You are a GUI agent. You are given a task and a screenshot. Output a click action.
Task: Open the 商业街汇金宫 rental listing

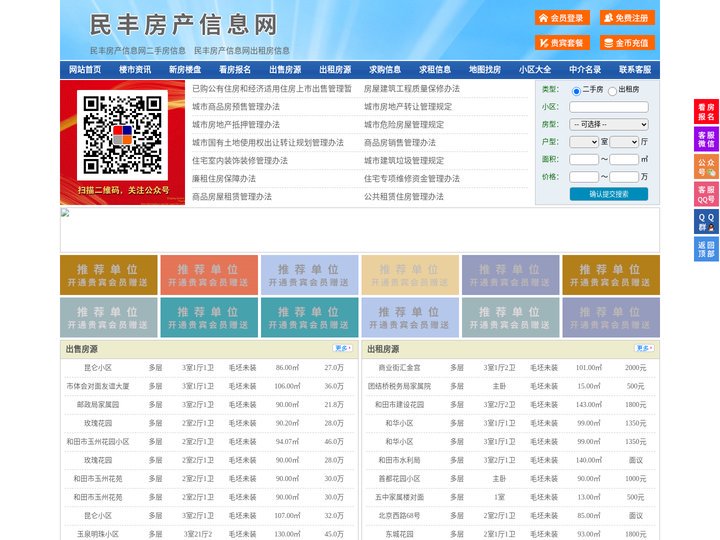pyautogui.click(x=399, y=367)
